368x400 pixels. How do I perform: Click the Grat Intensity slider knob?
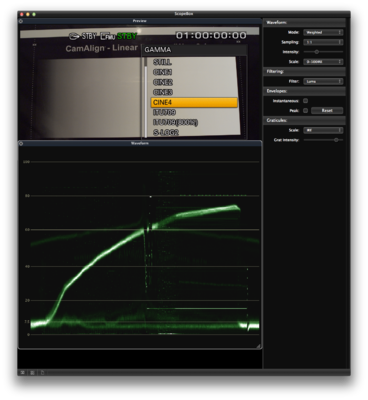336,140
